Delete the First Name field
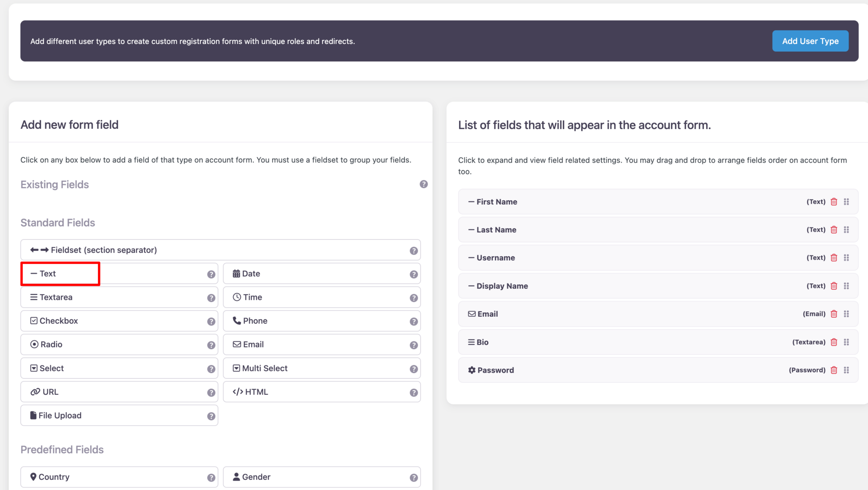Image resolution: width=868 pixels, height=490 pixels. point(834,202)
